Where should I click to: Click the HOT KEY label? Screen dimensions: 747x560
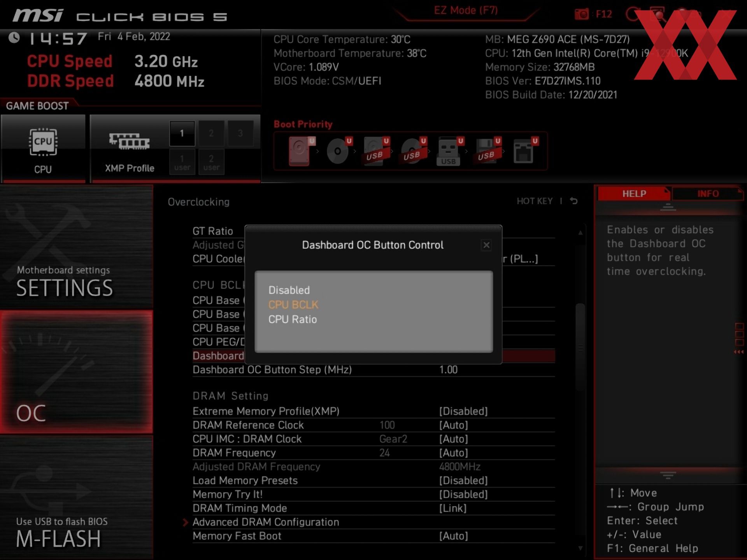pyautogui.click(x=535, y=201)
